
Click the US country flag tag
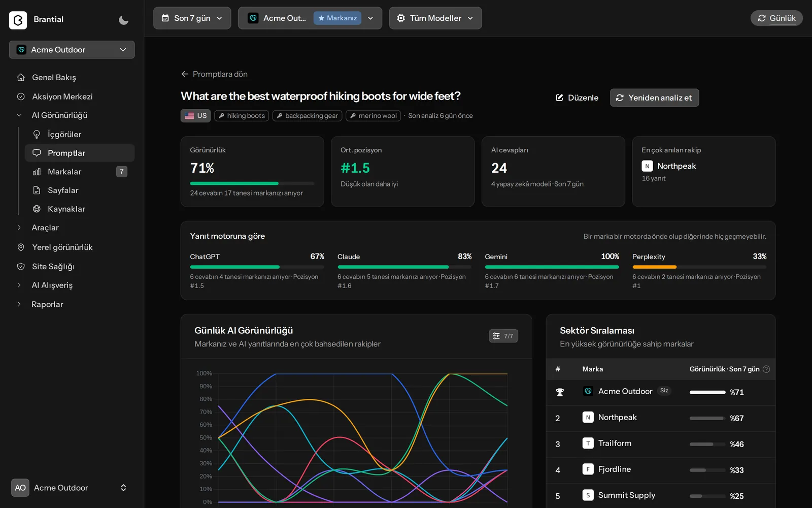pos(196,116)
